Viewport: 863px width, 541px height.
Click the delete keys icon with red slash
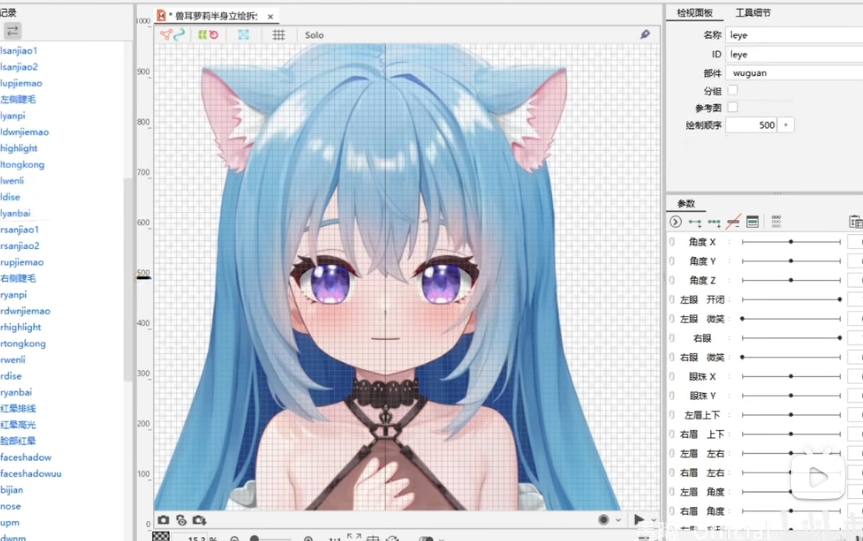point(733,222)
